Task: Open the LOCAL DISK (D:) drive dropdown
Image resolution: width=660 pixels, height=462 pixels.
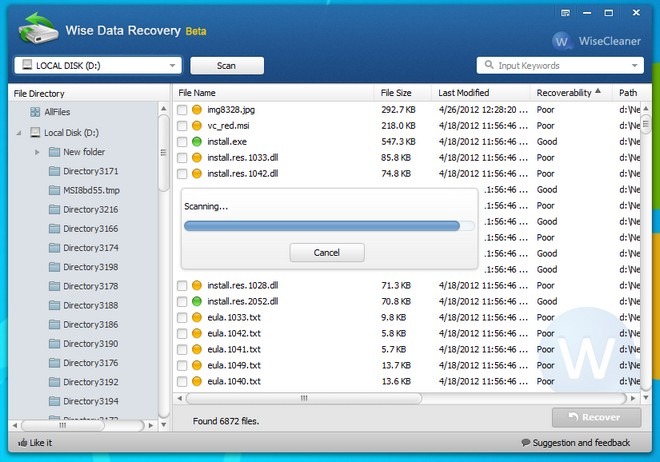Action: pos(98,65)
